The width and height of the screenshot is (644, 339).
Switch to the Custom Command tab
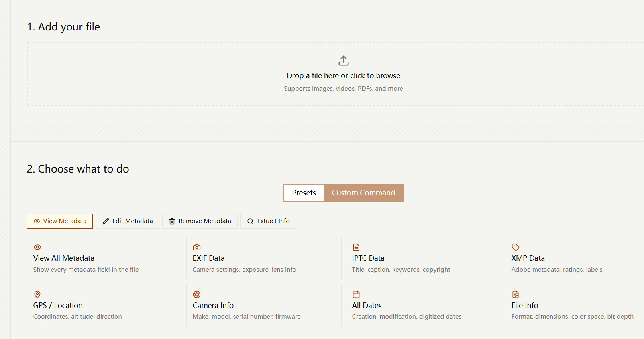tap(364, 193)
